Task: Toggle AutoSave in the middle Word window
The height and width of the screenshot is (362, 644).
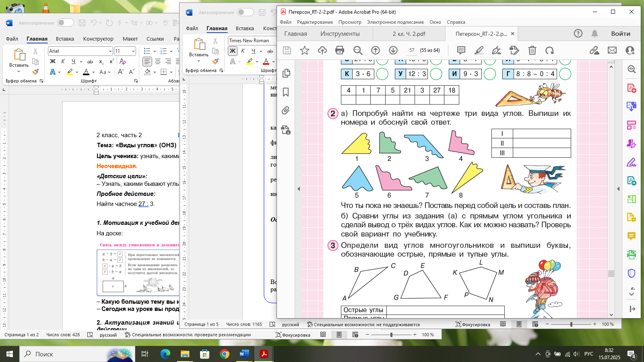Action: 245,12
